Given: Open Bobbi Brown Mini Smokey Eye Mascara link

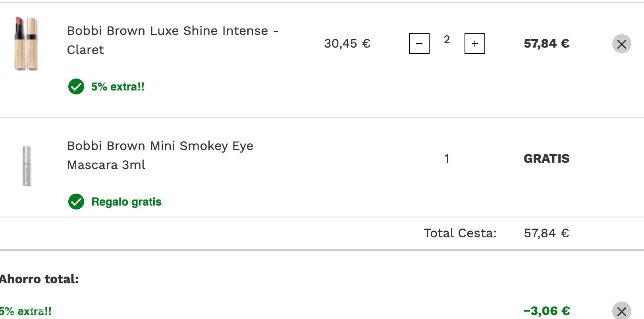Looking at the screenshot, I should [x=160, y=155].
